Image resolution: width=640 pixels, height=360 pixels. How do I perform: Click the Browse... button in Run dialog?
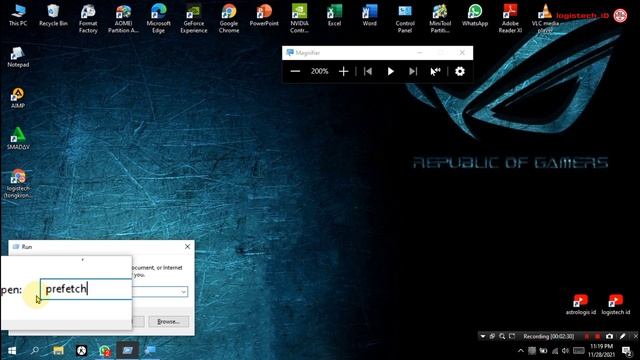click(169, 322)
